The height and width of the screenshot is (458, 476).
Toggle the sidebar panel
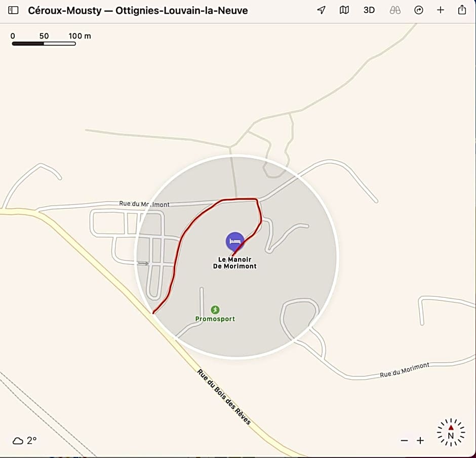click(13, 10)
